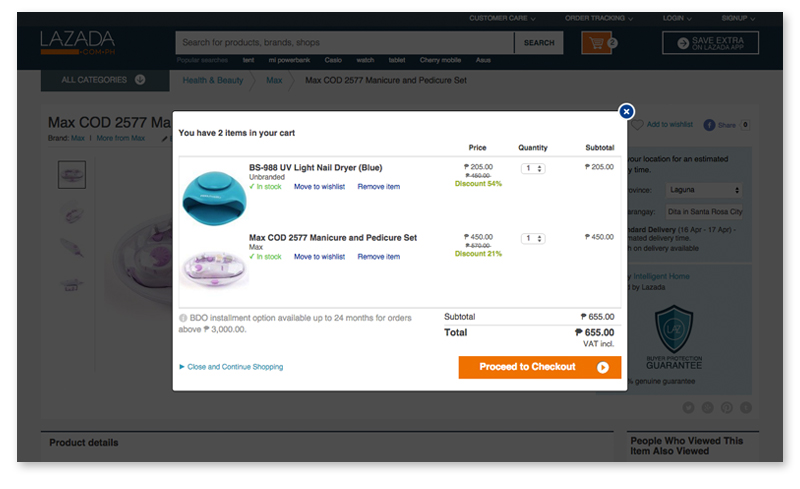Open quantity dropdown for UV Light Nail Dryer
Image resolution: width=800 pixels, height=489 pixels.
click(x=533, y=168)
